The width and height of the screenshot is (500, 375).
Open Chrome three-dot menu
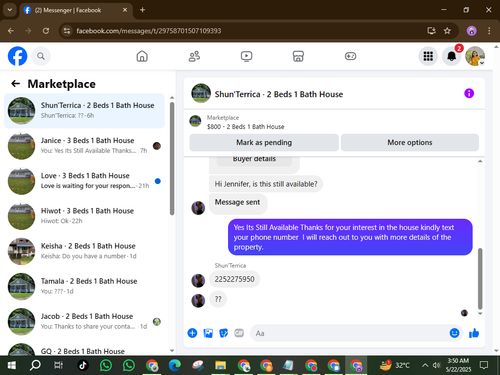click(489, 31)
